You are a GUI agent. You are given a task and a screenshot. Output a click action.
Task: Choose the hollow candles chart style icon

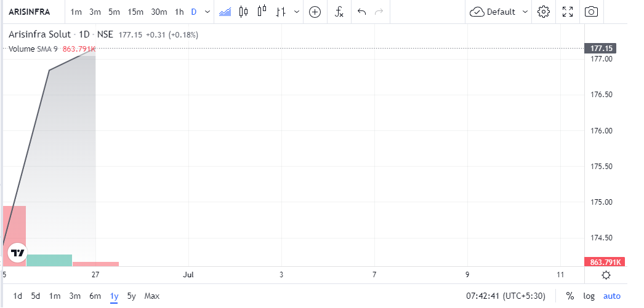click(x=262, y=11)
